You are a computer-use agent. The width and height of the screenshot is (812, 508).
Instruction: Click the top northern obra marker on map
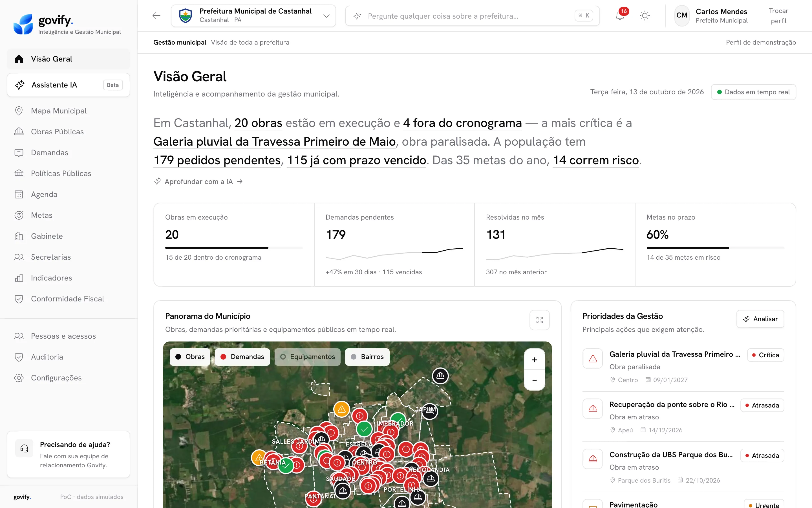click(x=440, y=376)
